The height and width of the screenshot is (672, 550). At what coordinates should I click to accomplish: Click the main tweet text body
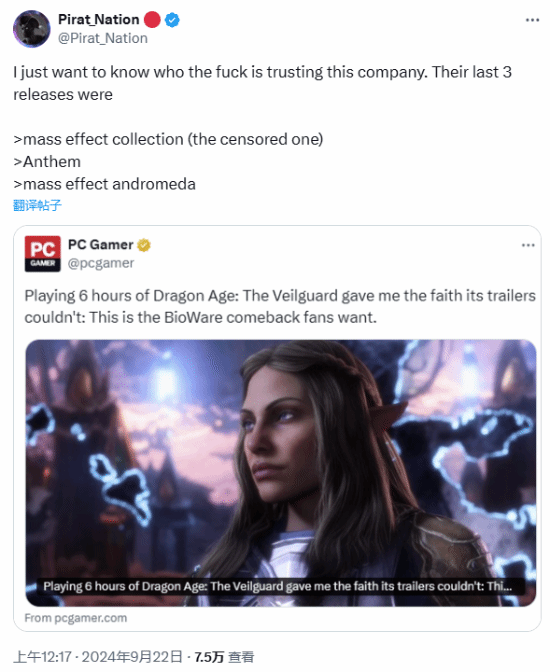tap(262, 128)
